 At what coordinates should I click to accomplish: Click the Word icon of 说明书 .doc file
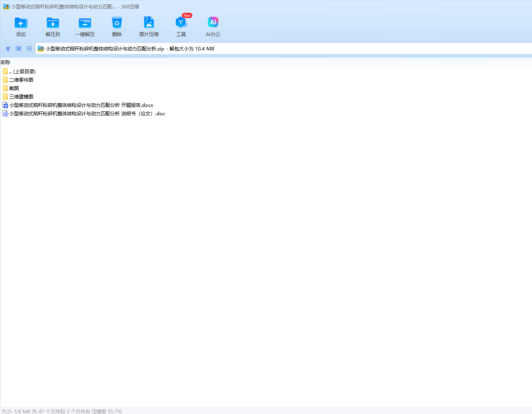5,113
